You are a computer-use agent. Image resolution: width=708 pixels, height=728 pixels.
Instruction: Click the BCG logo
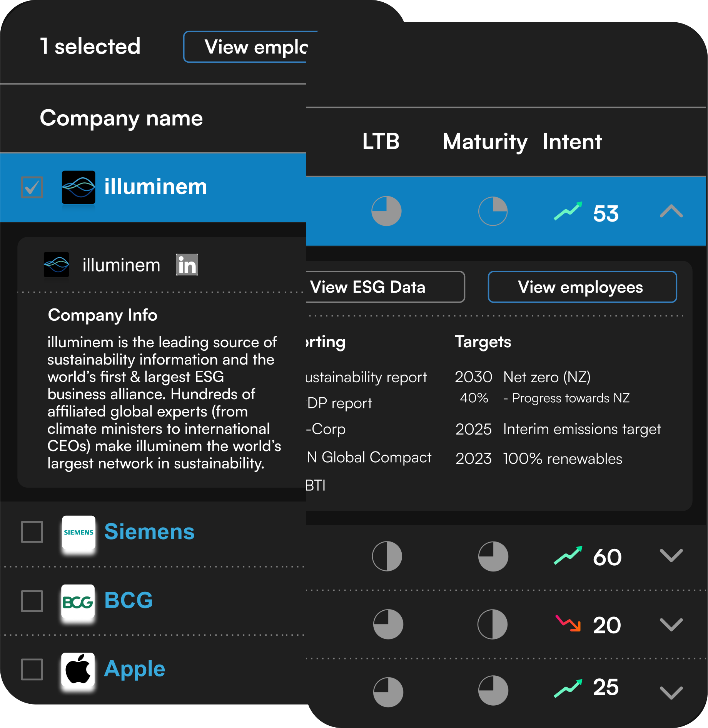point(78,601)
